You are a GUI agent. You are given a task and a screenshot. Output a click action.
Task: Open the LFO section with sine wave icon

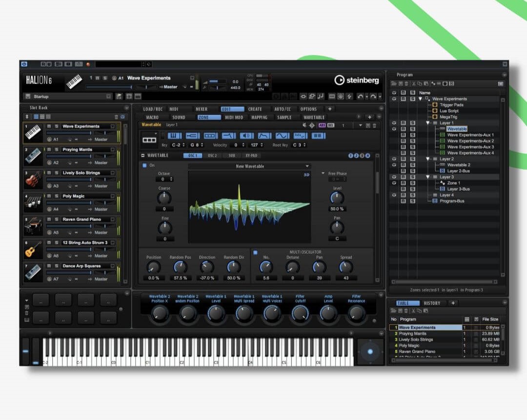tap(282, 136)
